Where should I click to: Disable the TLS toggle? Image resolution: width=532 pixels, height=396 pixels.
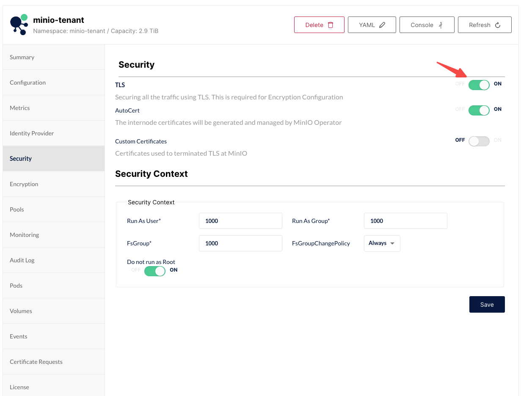point(479,84)
